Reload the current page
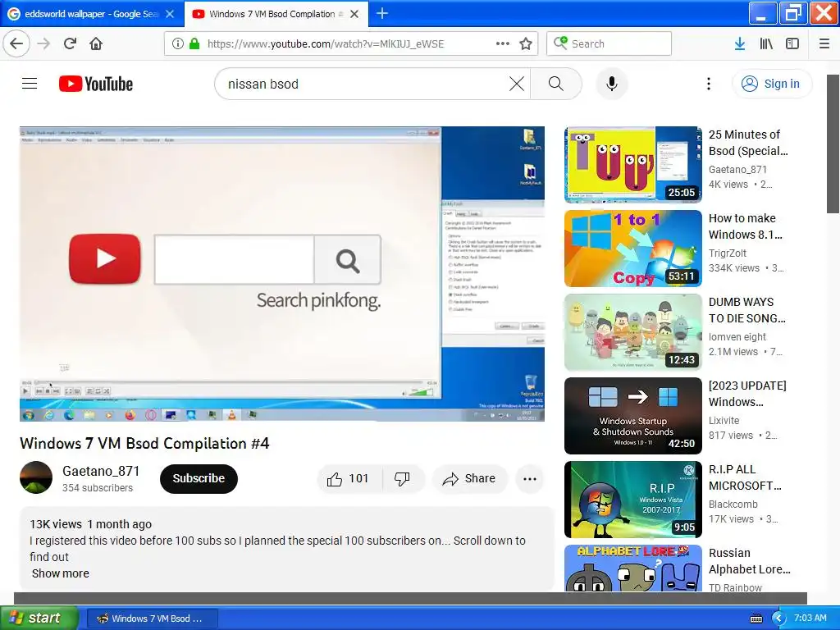This screenshot has width=840, height=630. click(71, 43)
